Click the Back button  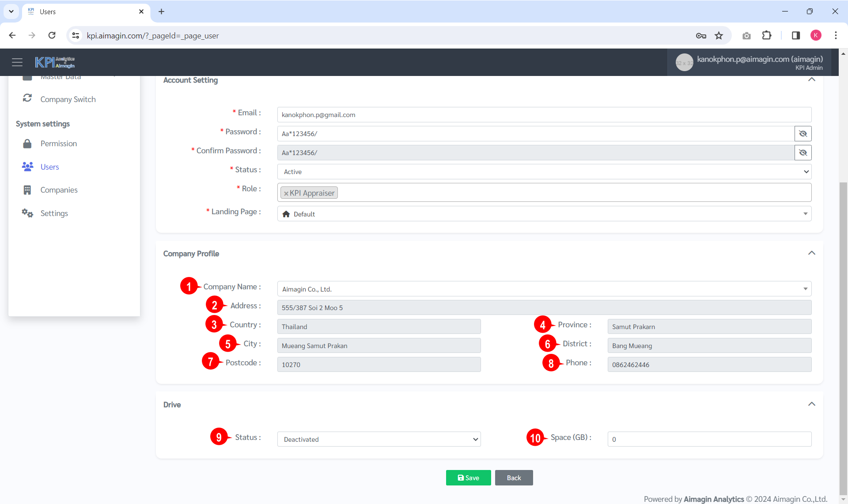pyautogui.click(x=514, y=478)
